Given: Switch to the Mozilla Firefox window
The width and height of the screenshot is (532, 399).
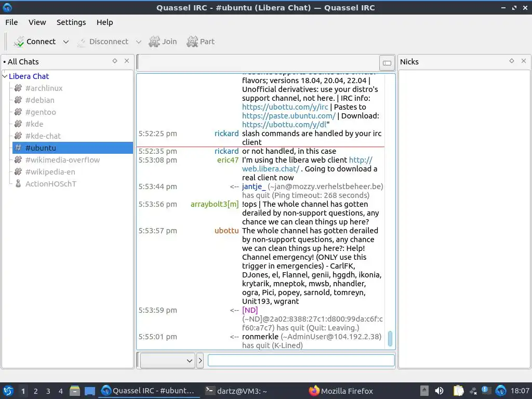Looking at the screenshot, I should [x=341, y=391].
